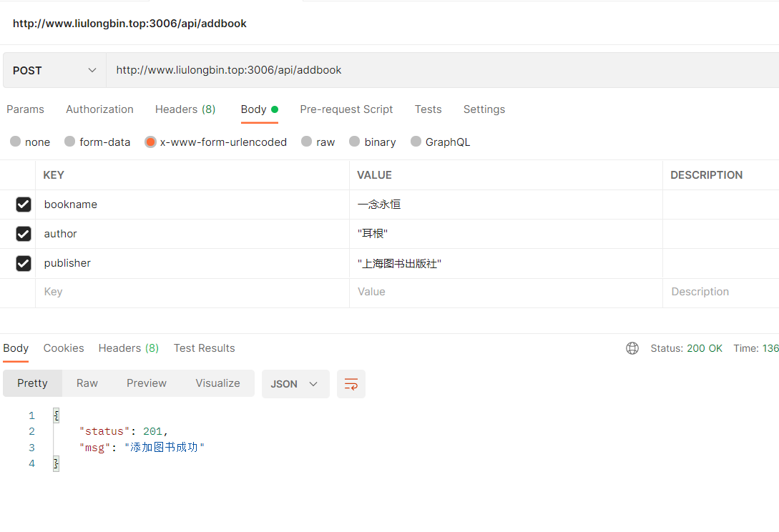Open the Settings tab

tap(484, 109)
